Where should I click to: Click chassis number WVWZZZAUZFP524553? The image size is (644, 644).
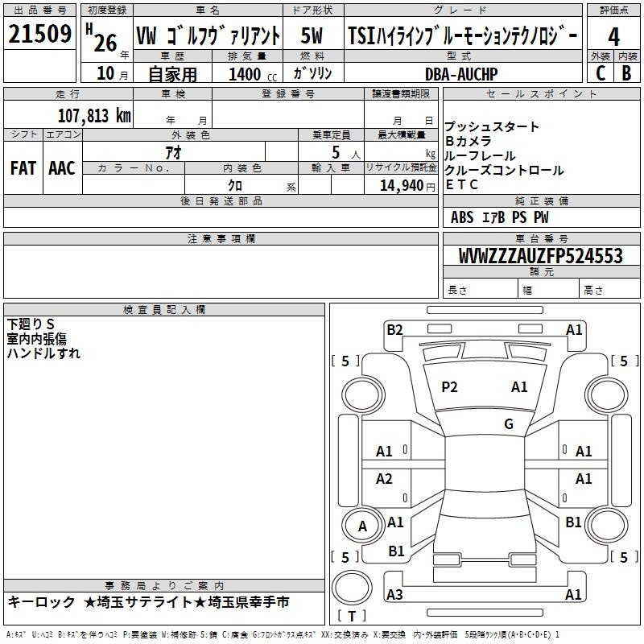click(x=540, y=256)
